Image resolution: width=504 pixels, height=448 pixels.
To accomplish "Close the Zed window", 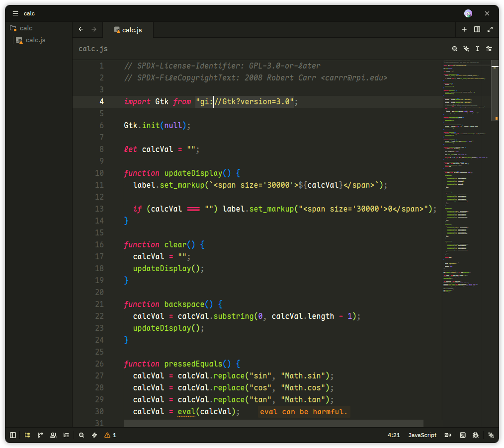I will pyautogui.click(x=487, y=13).
